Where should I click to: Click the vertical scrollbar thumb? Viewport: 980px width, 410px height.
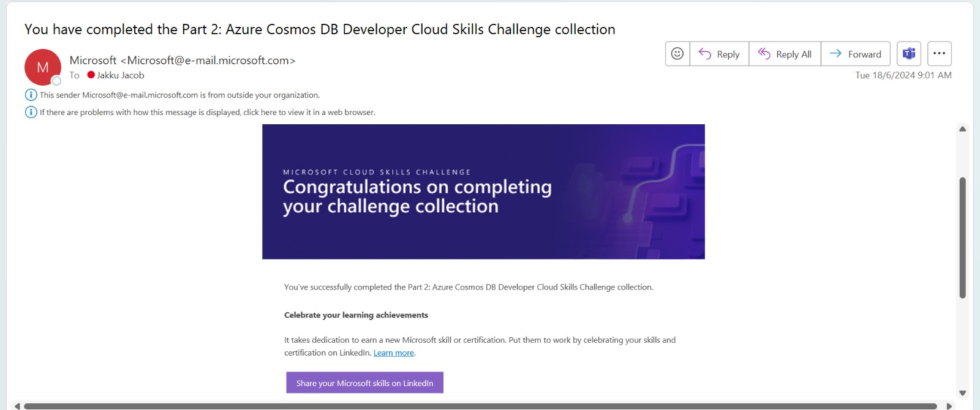(x=962, y=238)
